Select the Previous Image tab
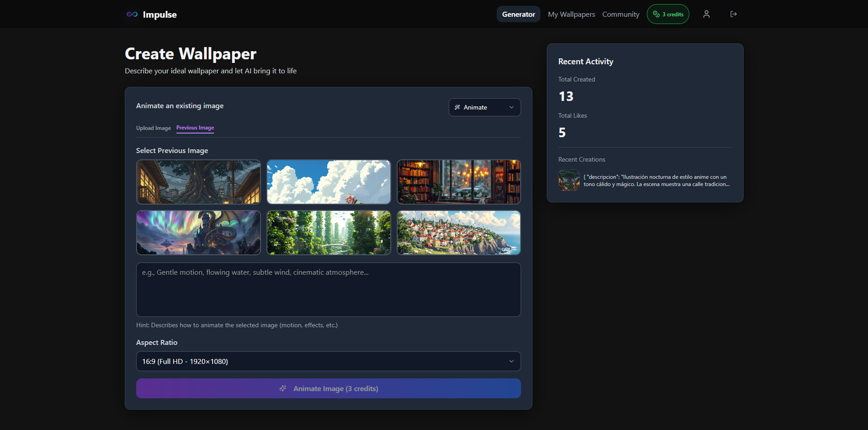Image resolution: width=868 pixels, height=430 pixels. 195,128
